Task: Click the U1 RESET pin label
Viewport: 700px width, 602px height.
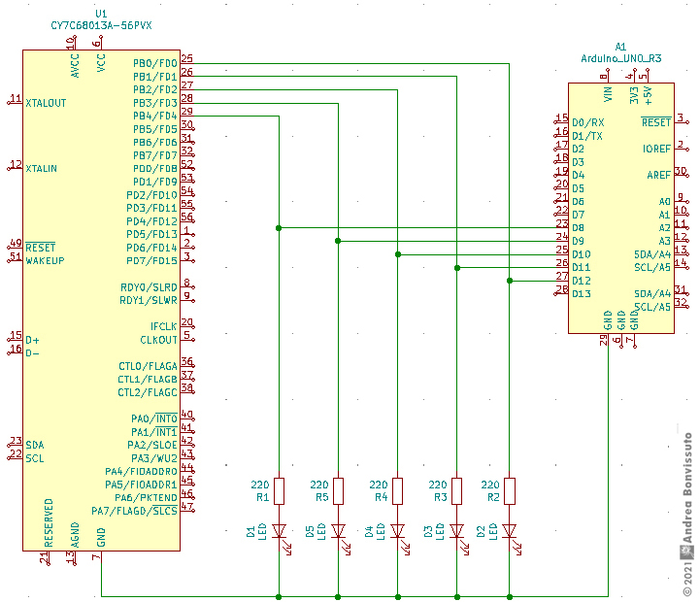Action: pyautogui.click(x=41, y=248)
